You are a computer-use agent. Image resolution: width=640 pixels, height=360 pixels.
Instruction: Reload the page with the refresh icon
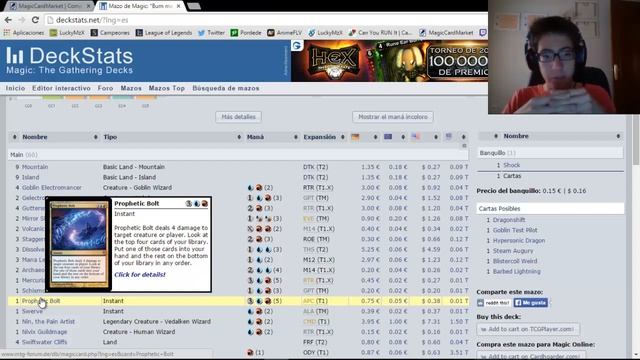click(x=35, y=20)
